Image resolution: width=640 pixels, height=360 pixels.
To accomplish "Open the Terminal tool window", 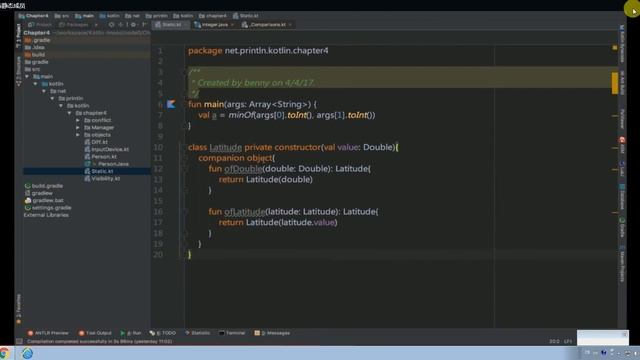I will tap(232, 333).
